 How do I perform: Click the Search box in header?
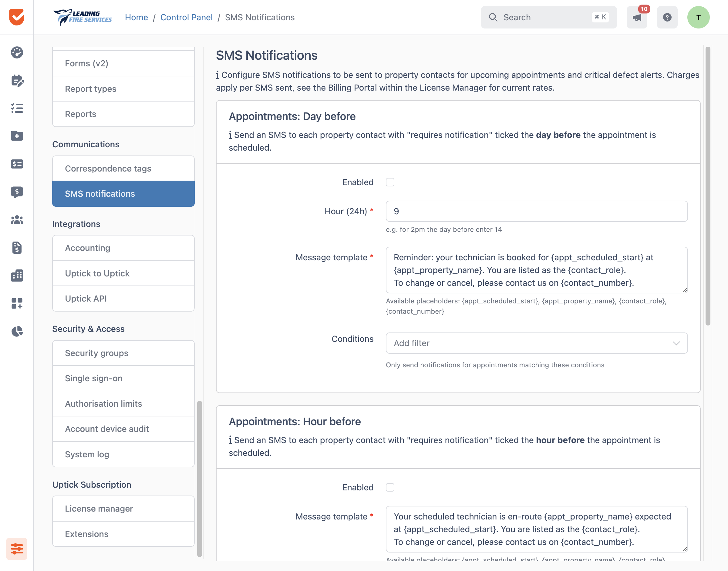(549, 17)
